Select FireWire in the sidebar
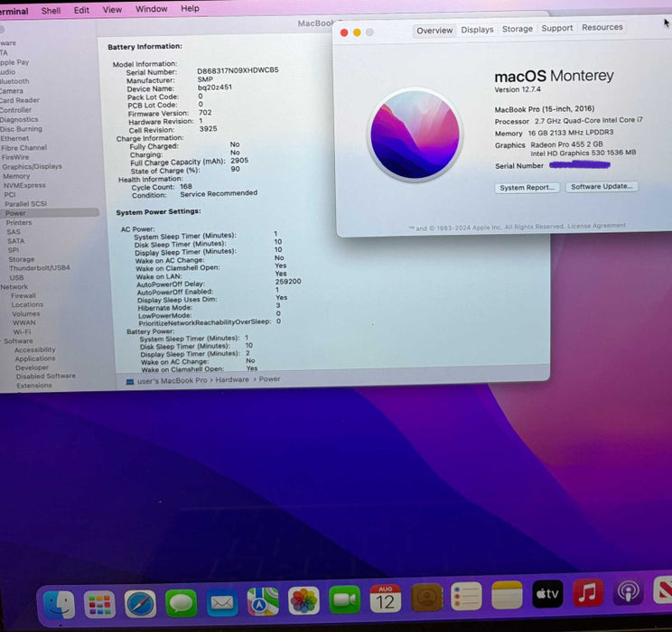 click(x=15, y=157)
